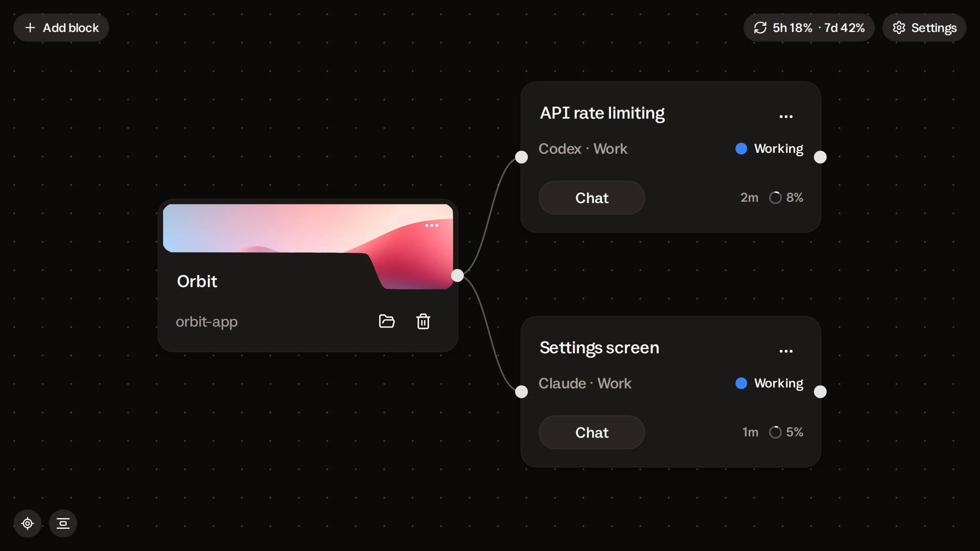980x551 pixels.
Task: Click the 2m elapsed time
Action: [749, 198]
